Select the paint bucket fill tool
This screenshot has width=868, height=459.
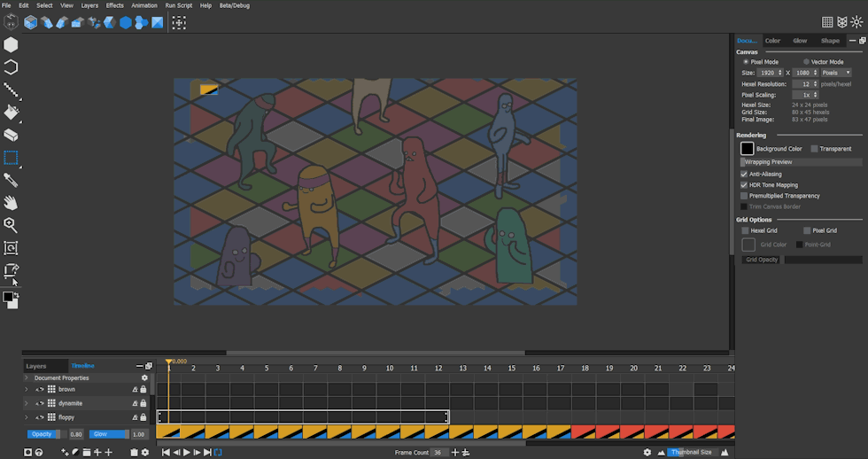click(11, 113)
